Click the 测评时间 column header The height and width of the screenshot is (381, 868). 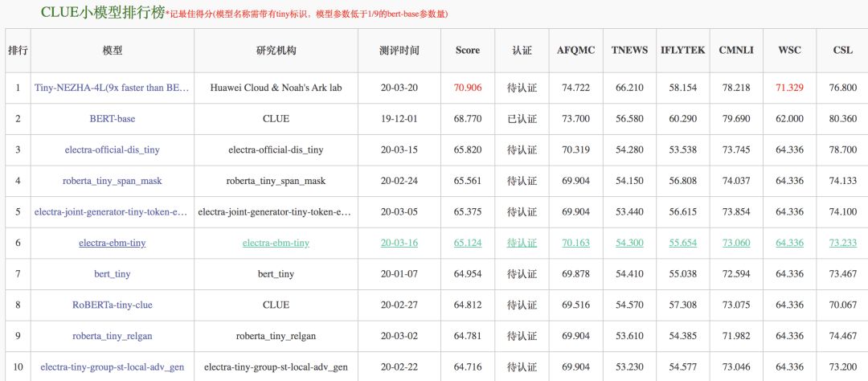click(399, 50)
